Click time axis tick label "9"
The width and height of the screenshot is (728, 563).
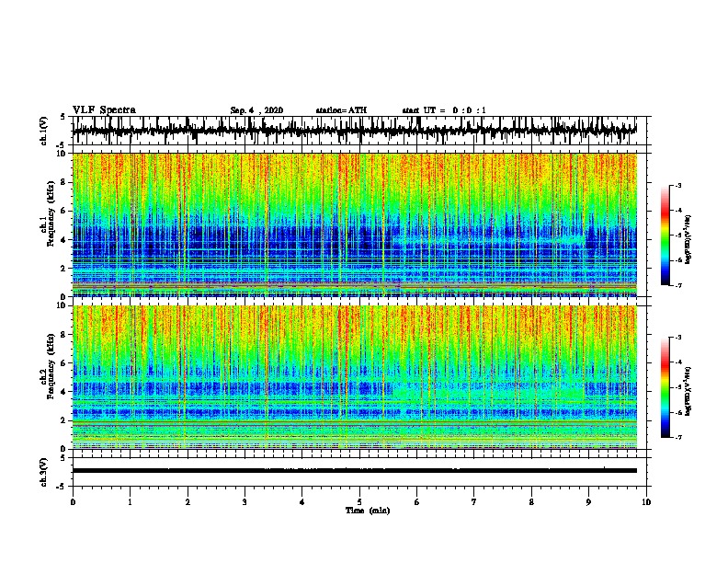pos(588,502)
